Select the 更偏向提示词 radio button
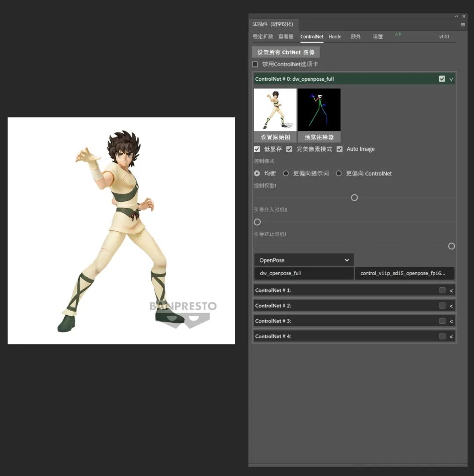Viewport: 474px width, 476px height. 286,173
